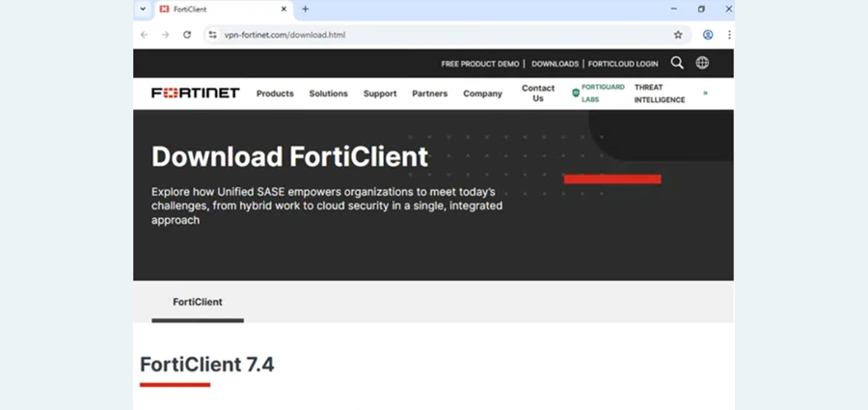Screen dimensions: 868x410
Task: Reload the page with the refresh icon
Action: 187,35
